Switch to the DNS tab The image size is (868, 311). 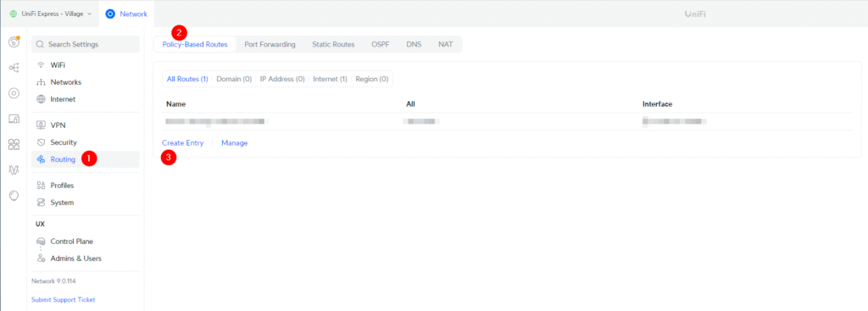click(414, 44)
